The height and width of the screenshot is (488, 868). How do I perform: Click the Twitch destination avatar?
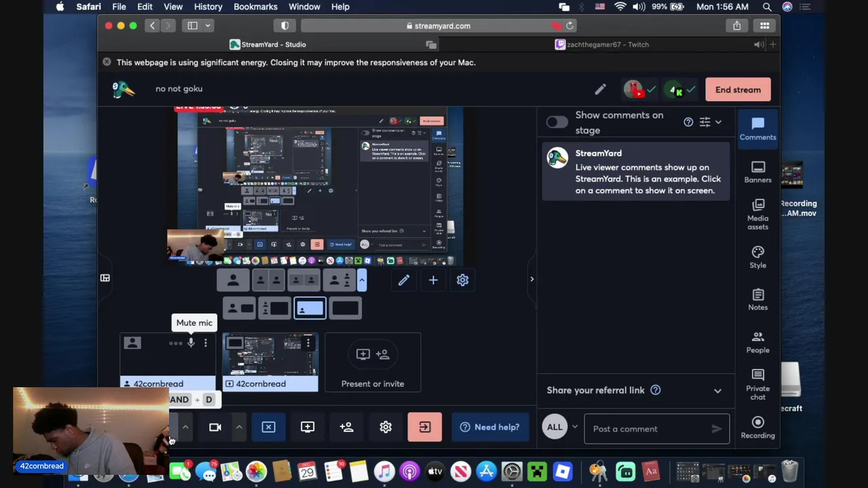(675, 89)
